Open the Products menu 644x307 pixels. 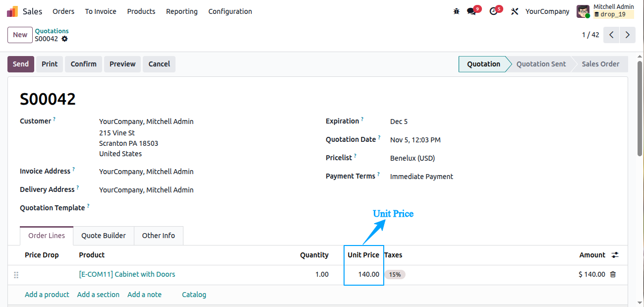click(141, 11)
